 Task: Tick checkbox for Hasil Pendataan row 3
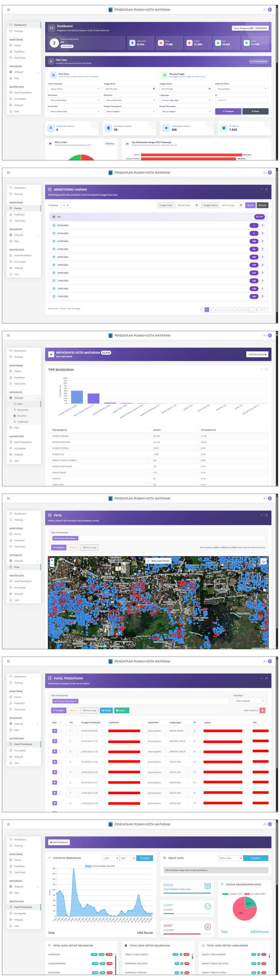(x=60, y=751)
